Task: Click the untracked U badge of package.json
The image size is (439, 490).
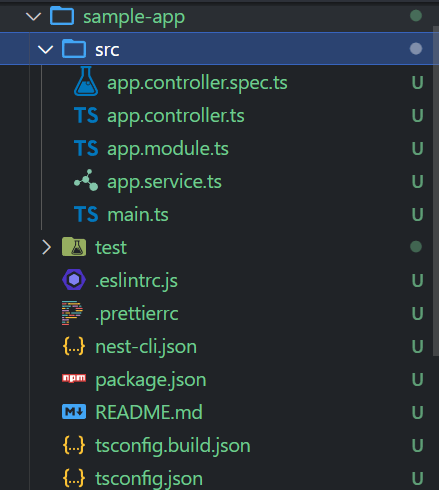Action: tap(417, 379)
